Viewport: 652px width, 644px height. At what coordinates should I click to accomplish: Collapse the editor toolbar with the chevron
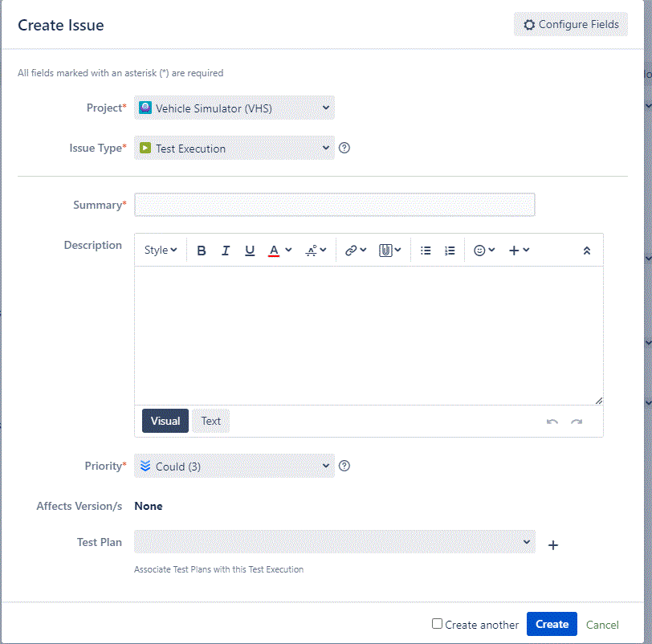[x=586, y=250]
